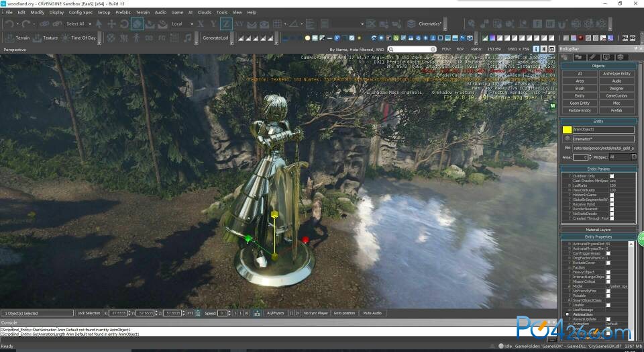Open the MinSpec dropdown
This screenshot has height=352, width=644.
click(623, 157)
